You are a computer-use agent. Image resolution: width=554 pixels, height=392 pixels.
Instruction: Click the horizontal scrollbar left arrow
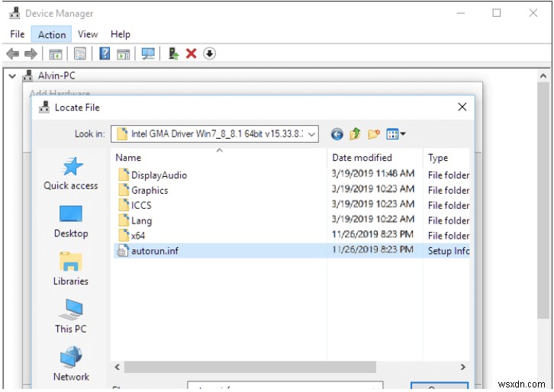[x=118, y=368]
